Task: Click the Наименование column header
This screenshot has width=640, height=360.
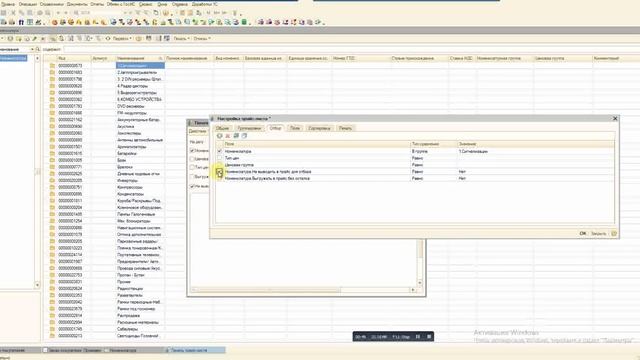Action: pyautogui.click(x=140, y=58)
